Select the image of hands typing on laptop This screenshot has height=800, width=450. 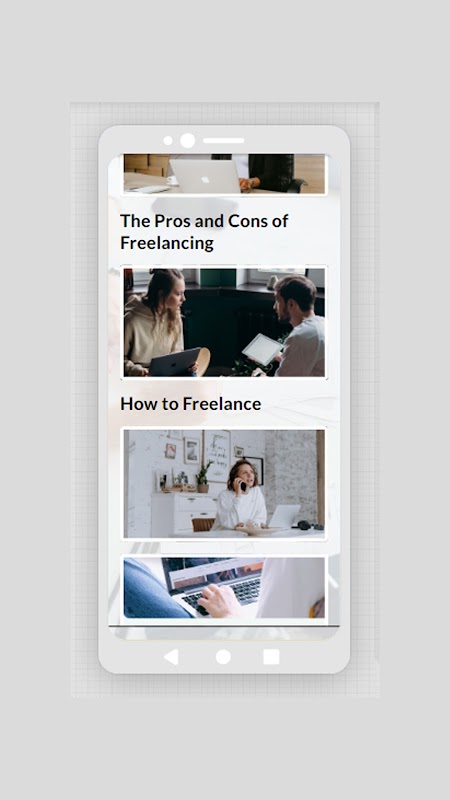(224, 587)
